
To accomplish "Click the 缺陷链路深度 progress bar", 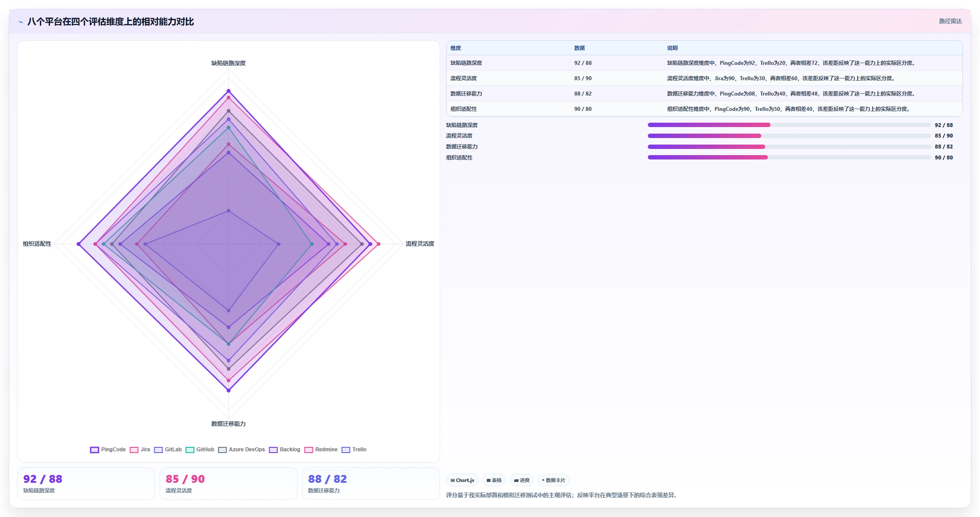I will point(789,125).
